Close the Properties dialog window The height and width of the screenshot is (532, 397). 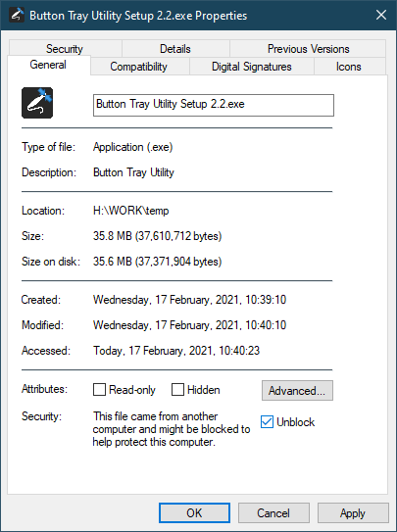[x=381, y=15]
